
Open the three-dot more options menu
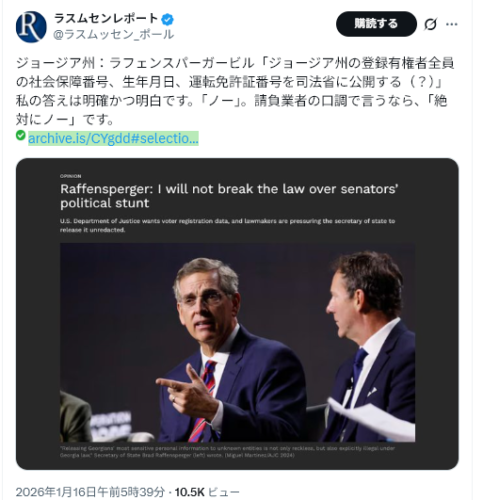pos(452,24)
